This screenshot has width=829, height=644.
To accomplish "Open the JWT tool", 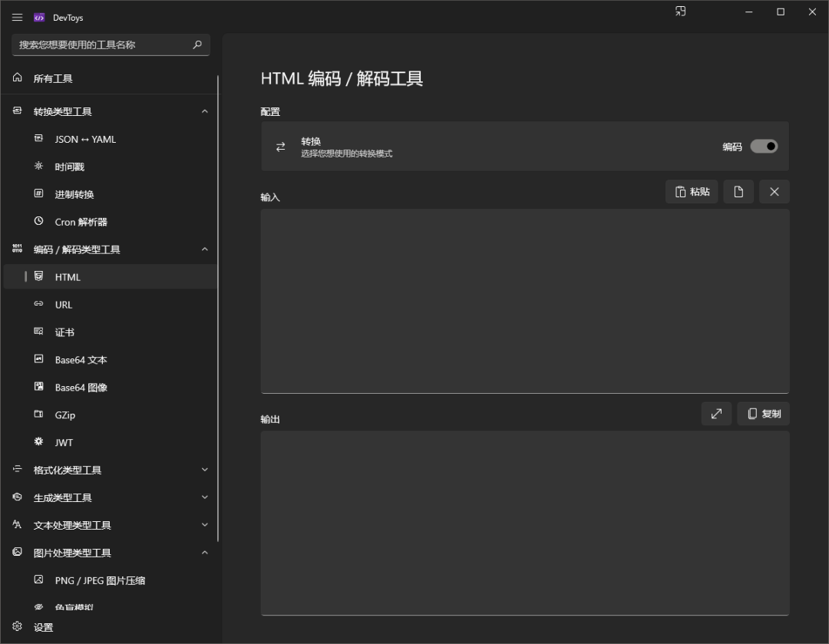I will (64, 443).
